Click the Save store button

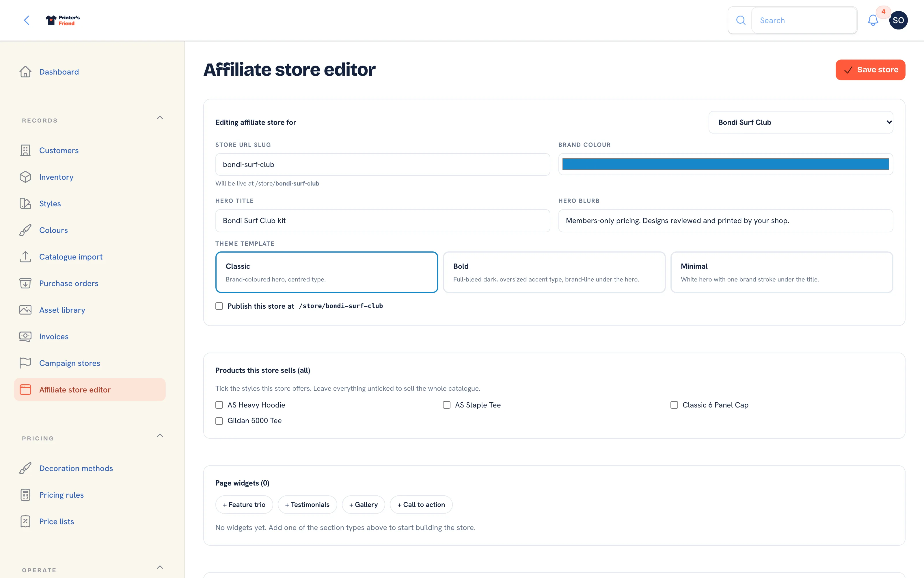point(870,70)
